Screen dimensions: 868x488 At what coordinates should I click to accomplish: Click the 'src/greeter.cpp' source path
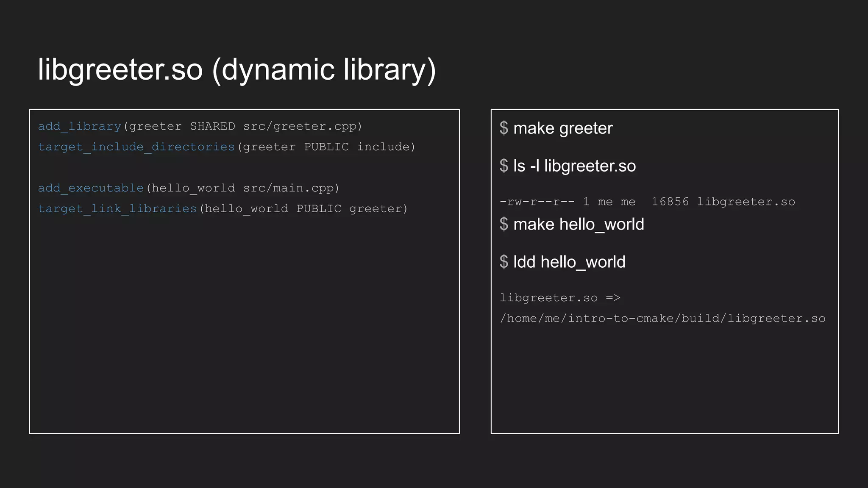[300, 126]
